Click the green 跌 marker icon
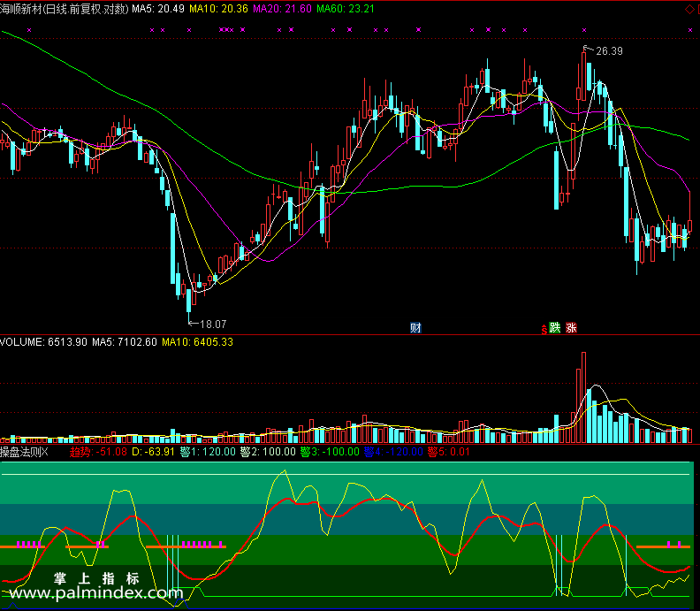Screen dimensions: 700x611 554,328
